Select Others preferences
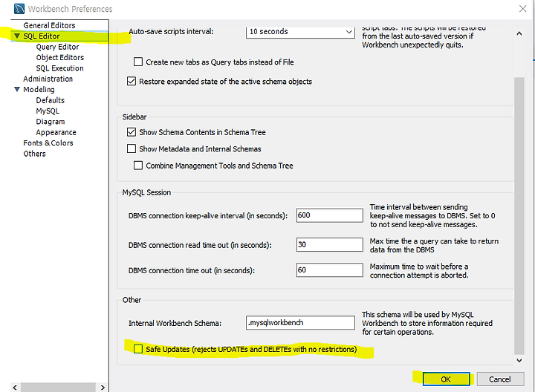Viewport: 535px width, 392px height. point(34,154)
